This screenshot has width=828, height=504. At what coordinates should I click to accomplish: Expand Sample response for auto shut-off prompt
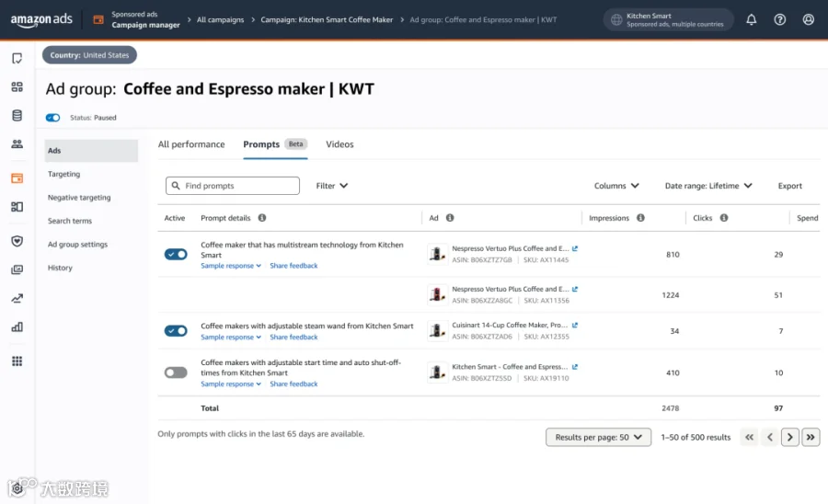(x=231, y=384)
